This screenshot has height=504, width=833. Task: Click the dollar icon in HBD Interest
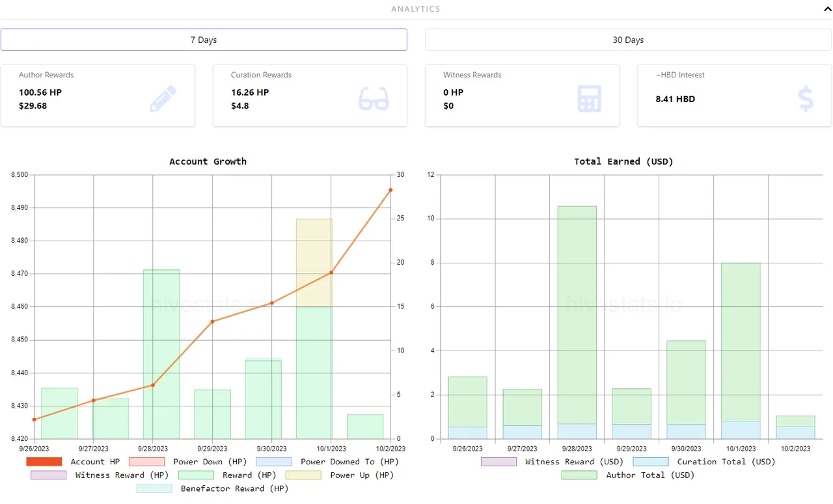click(806, 99)
